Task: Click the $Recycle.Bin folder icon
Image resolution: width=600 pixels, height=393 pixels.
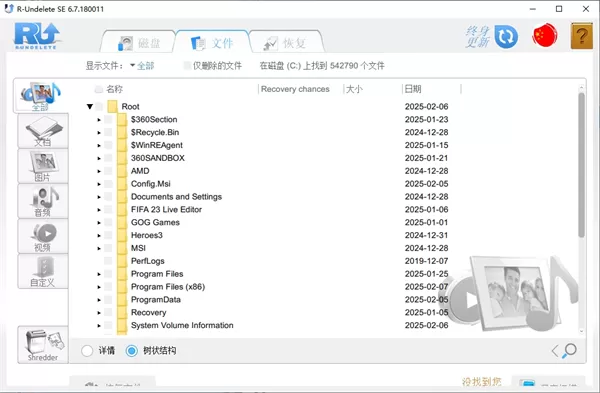Action: pyautogui.click(x=122, y=132)
